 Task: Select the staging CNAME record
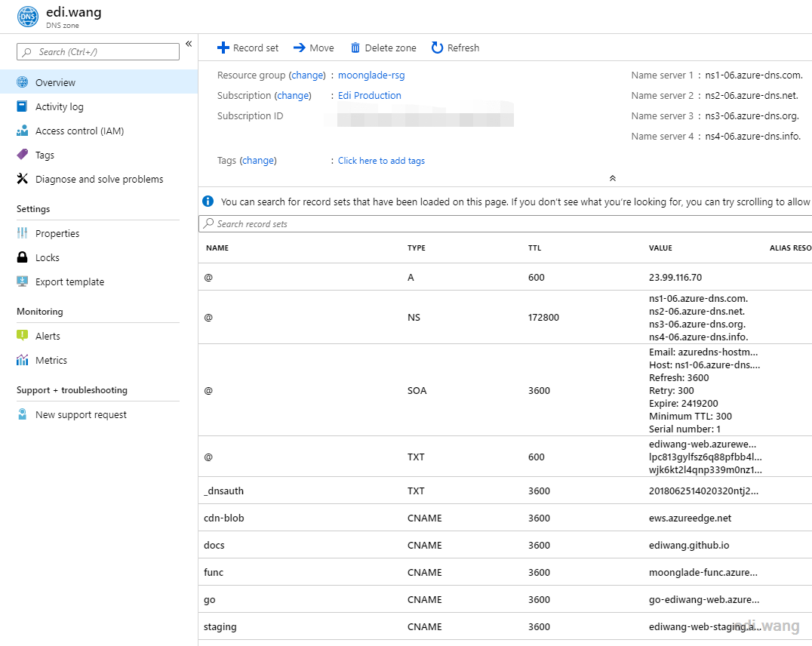tap(505, 626)
